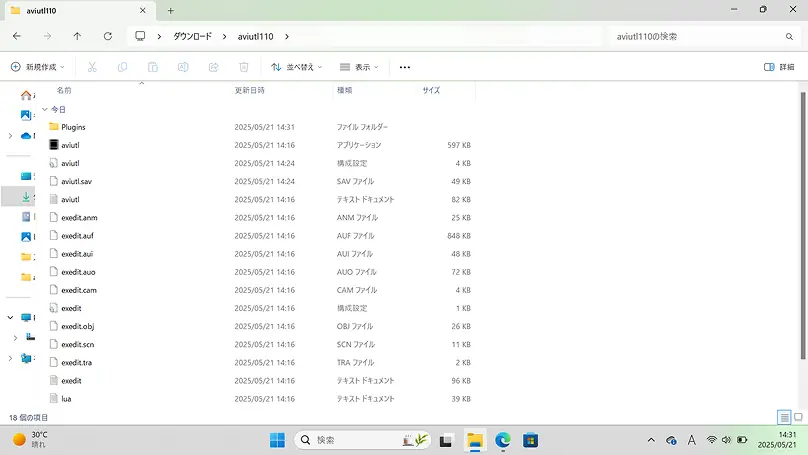
Task: Toggle the 詳細 details pane button
Action: [x=779, y=67]
